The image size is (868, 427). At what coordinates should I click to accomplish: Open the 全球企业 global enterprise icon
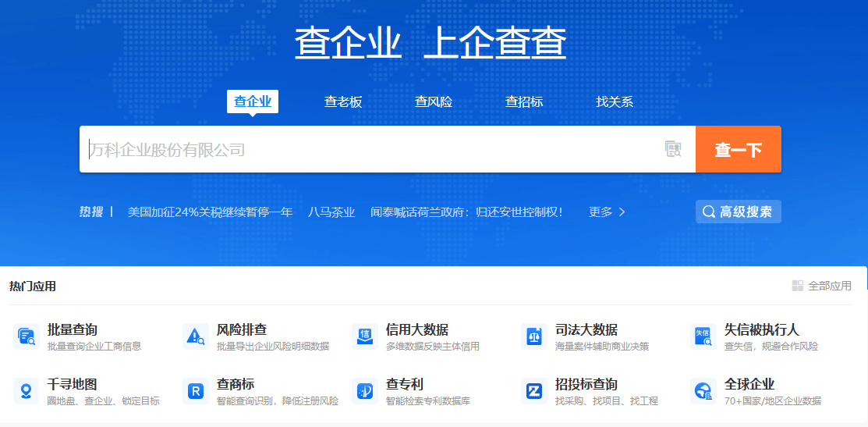(703, 391)
